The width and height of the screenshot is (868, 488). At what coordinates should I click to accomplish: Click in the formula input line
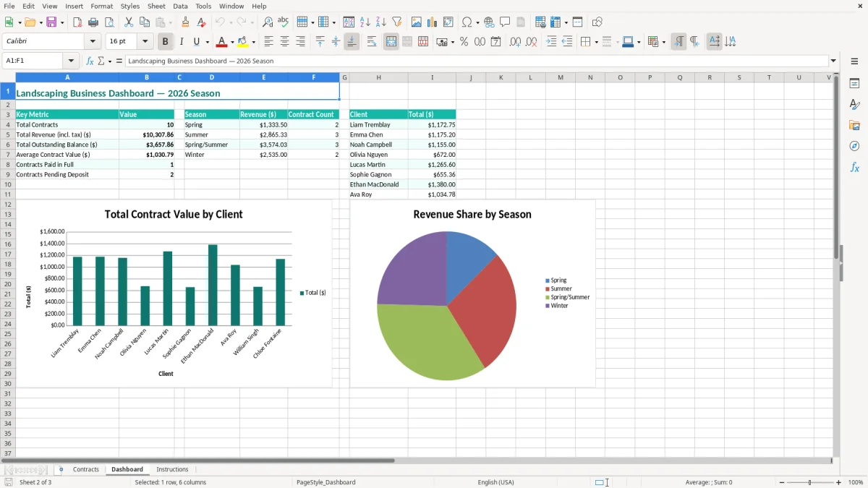pyautogui.click(x=477, y=61)
